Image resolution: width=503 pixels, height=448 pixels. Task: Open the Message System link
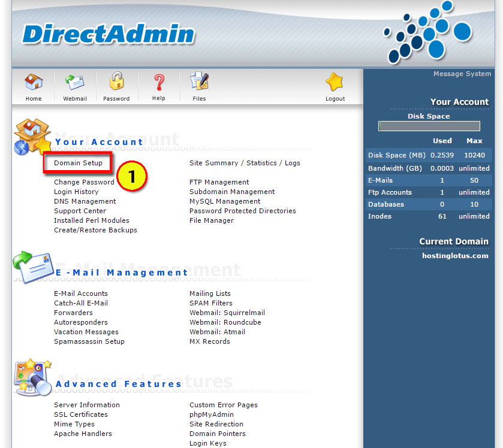pos(462,74)
